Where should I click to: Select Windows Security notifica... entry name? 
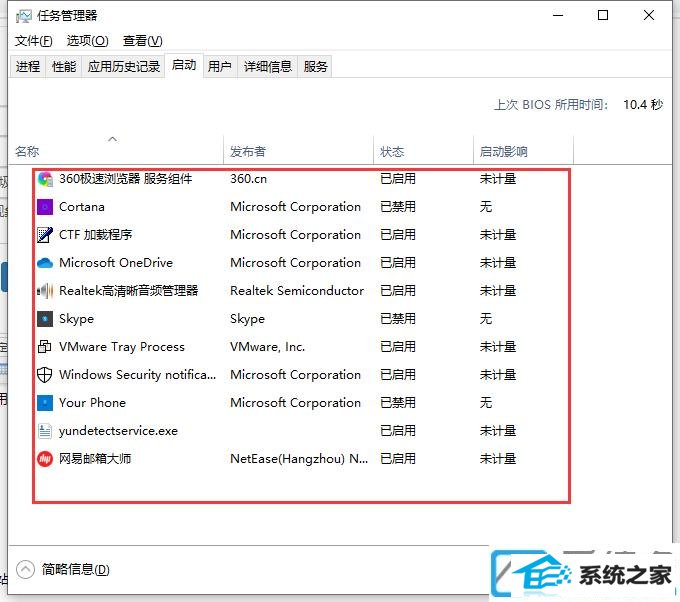point(137,375)
